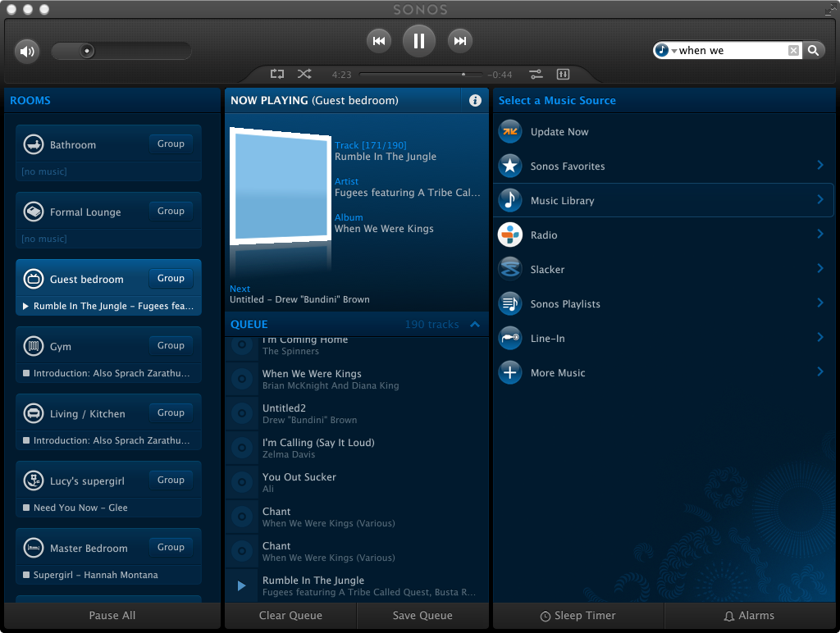Toggle repeat mode

click(277, 74)
